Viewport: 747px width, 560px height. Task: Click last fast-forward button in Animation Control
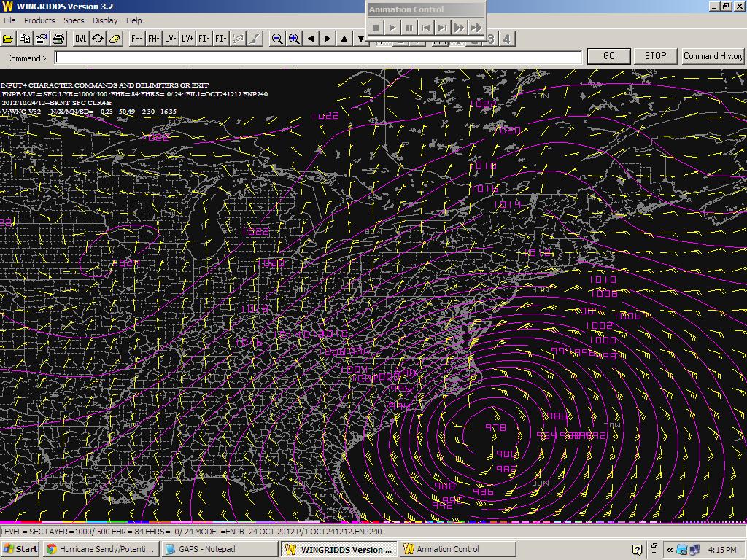tap(476, 28)
